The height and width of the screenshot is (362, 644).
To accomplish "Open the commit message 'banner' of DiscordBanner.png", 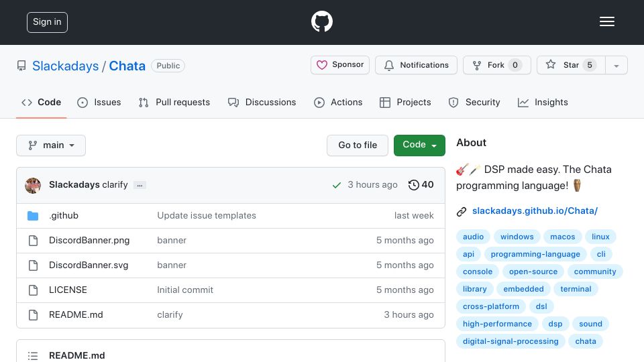I will tap(172, 240).
